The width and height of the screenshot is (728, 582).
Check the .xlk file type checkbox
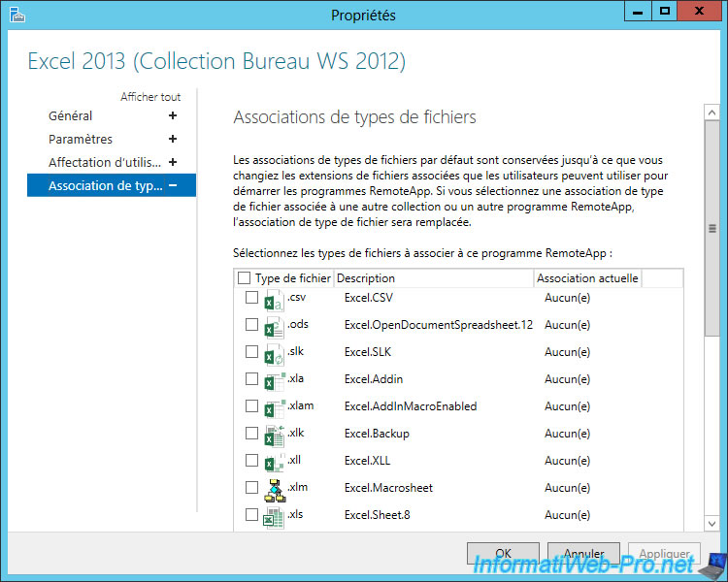251,433
